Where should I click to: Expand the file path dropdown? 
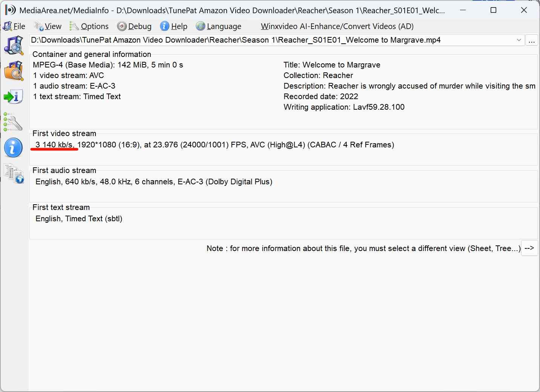tap(519, 40)
